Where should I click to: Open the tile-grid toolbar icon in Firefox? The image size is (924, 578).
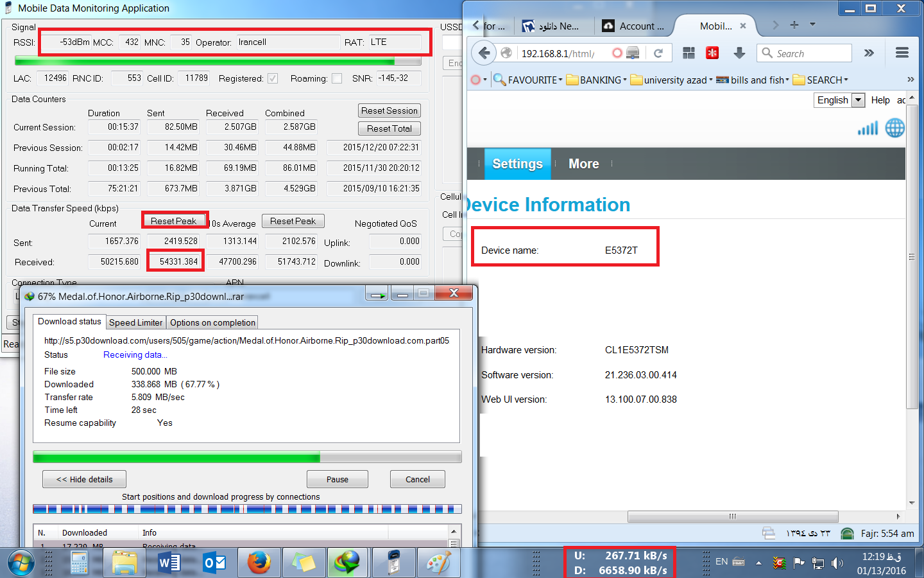[x=689, y=53]
